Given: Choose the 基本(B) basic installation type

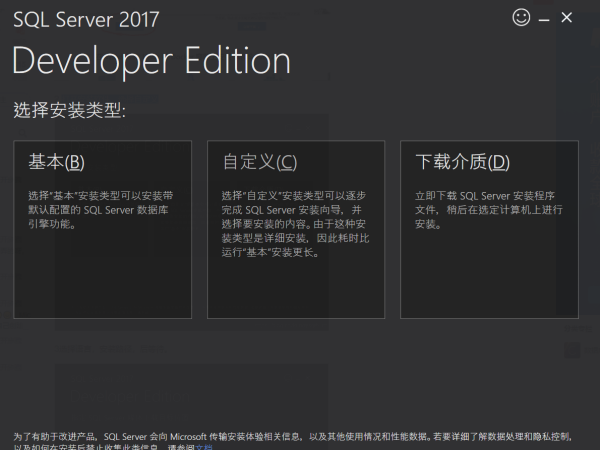Looking at the screenshot, I should click(103, 229).
